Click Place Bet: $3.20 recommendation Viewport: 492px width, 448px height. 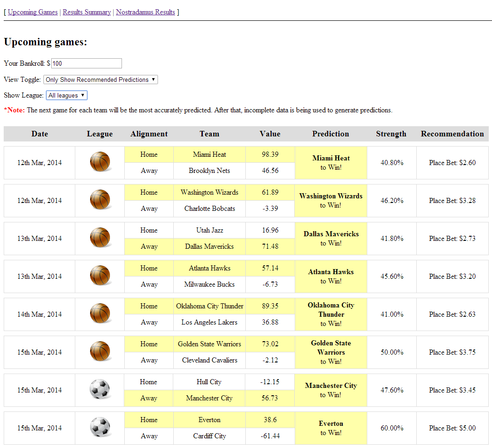coord(452,276)
